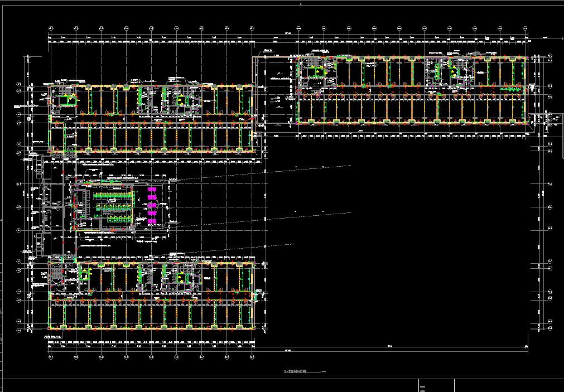564x392 pixels.
Task: Select the last grid axis bubble at top right
Action: click(526, 28)
